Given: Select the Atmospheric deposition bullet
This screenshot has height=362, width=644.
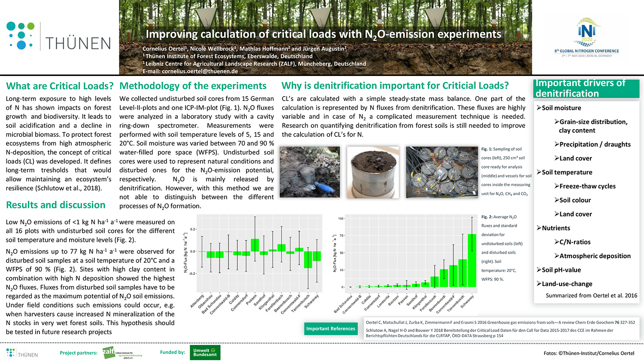Looking at the screenshot, I should [592, 256].
